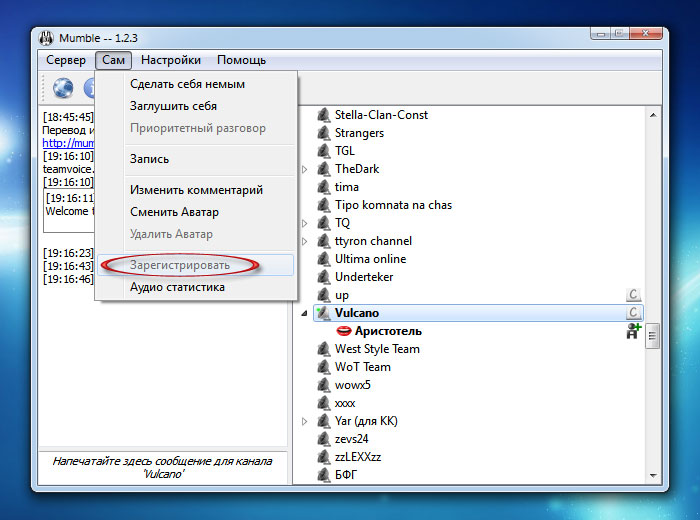The width and height of the screenshot is (700, 520).
Task: Click the channel icon beside TGL
Action: (x=324, y=151)
